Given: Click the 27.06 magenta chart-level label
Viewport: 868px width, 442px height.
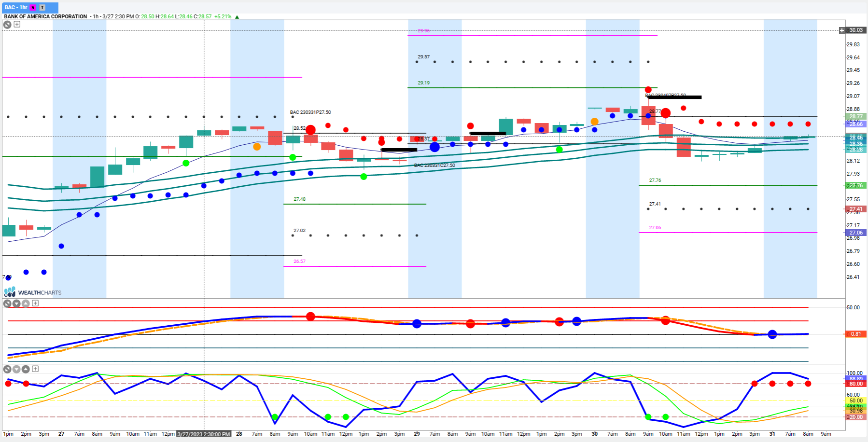Looking at the screenshot, I should 655,228.
